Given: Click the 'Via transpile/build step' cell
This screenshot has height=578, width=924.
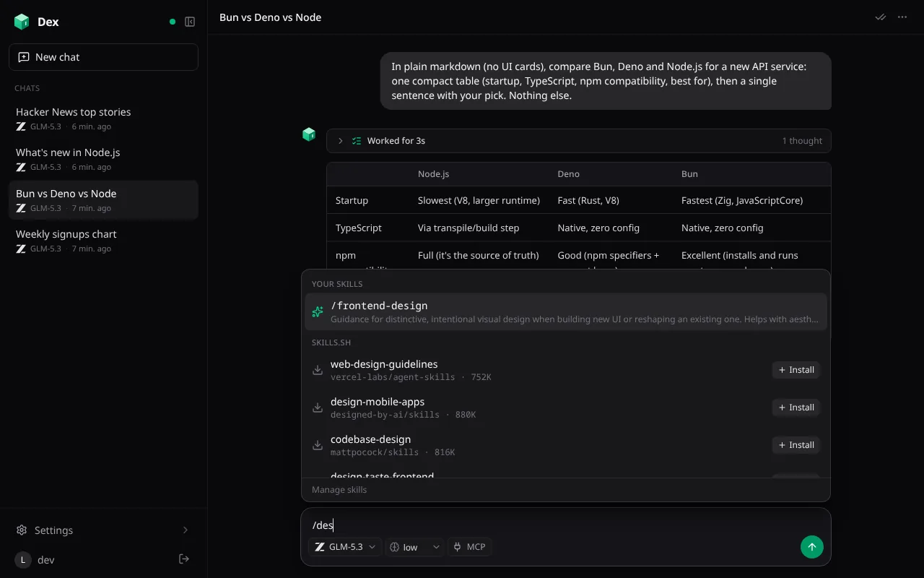Looking at the screenshot, I should click(468, 228).
